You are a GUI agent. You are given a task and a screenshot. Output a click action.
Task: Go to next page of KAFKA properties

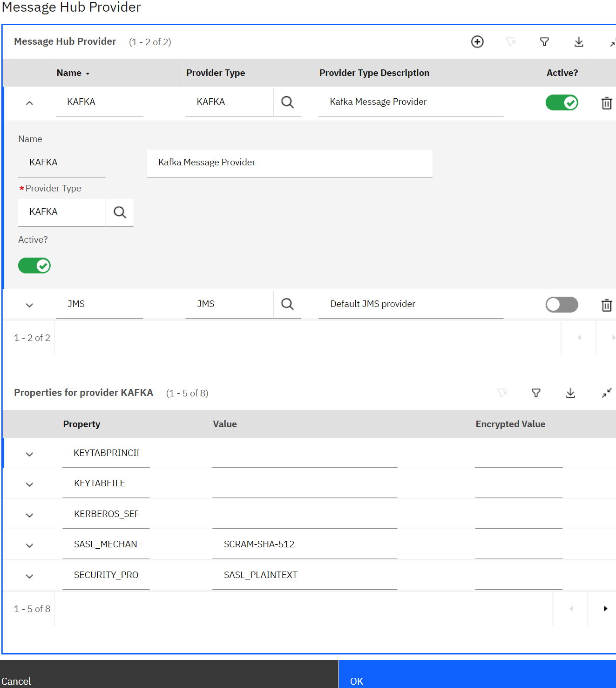pos(605,608)
